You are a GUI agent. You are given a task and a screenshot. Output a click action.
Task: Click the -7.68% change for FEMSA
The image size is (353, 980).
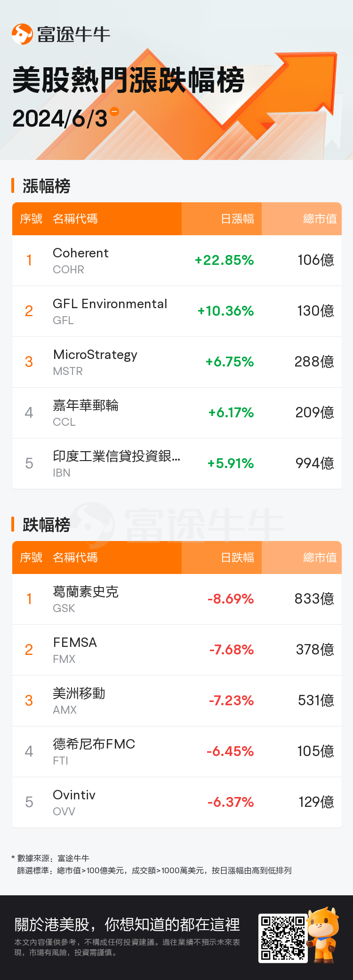click(232, 650)
